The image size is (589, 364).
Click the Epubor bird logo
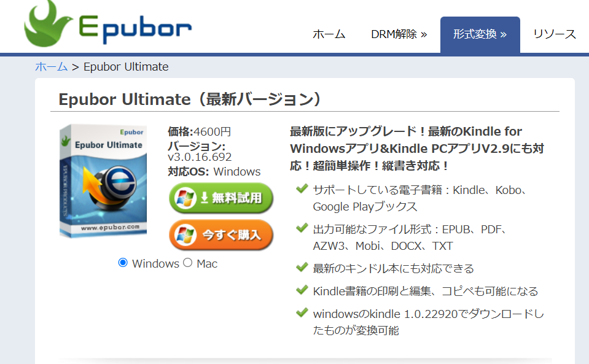point(47,23)
